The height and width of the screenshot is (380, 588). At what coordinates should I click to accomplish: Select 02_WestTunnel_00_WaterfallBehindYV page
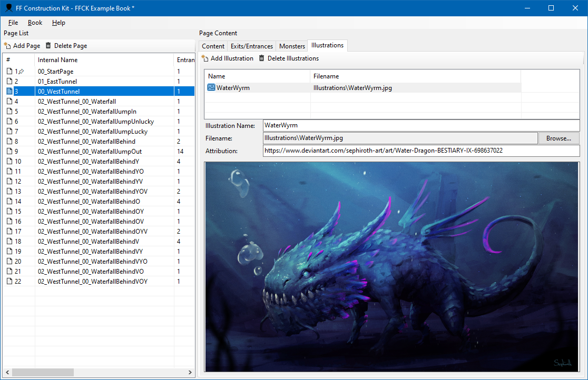coord(99,182)
